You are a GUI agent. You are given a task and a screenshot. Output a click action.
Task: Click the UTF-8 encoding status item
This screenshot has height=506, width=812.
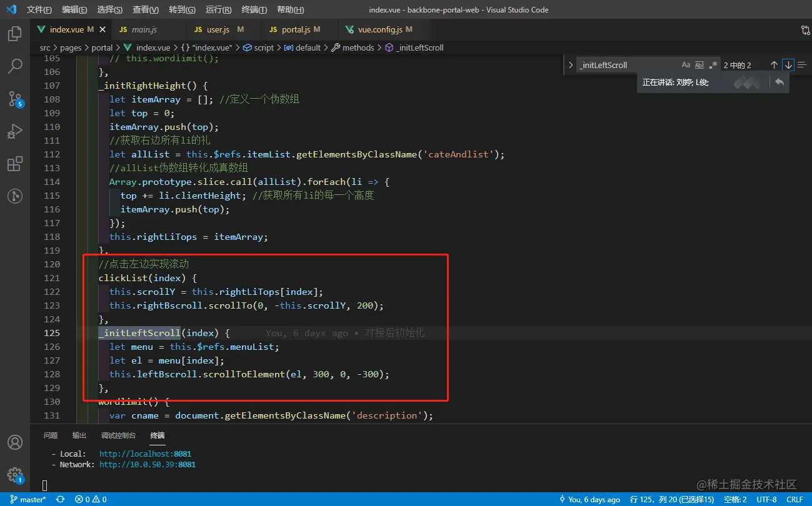(x=766, y=499)
